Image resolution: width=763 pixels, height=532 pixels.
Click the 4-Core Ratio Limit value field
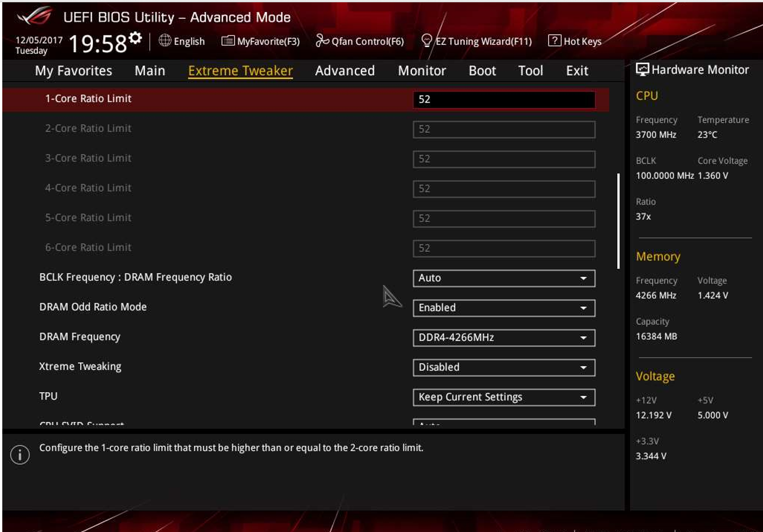(x=504, y=189)
